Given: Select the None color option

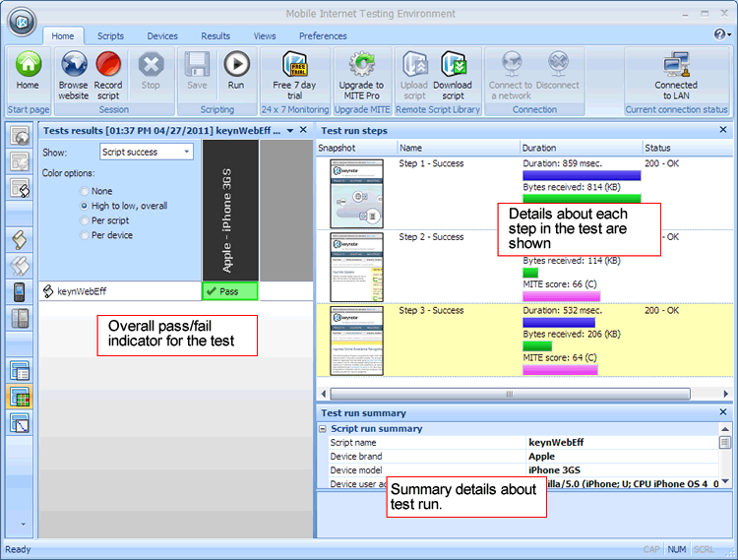Looking at the screenshot, I should [85, 191].
